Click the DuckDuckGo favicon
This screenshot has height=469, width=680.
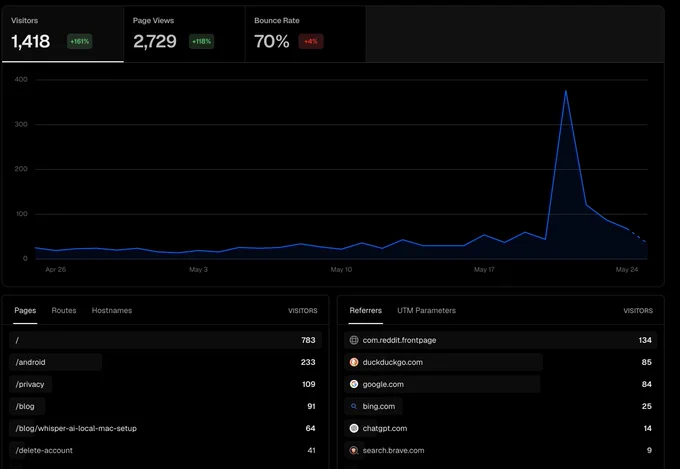click(354, 362)
